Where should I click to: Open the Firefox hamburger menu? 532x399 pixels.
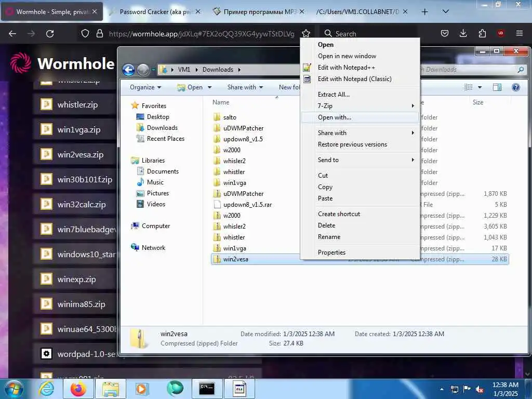519,33
